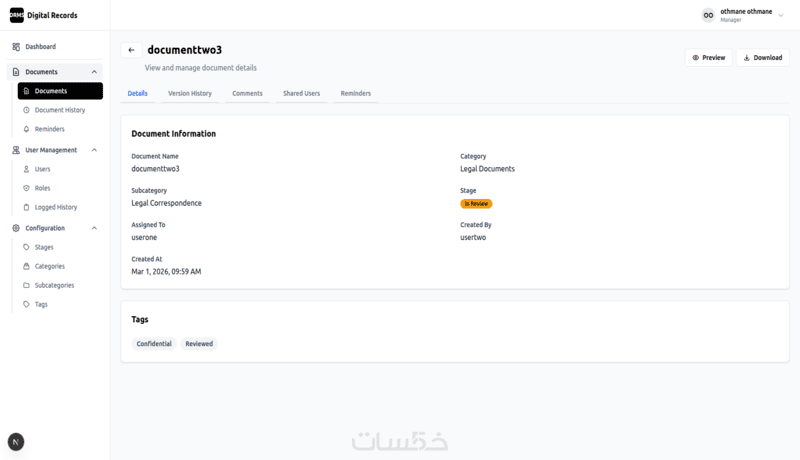Screen dimensions: 800x460
Task: Open the Comments tab
Action: 247,94
